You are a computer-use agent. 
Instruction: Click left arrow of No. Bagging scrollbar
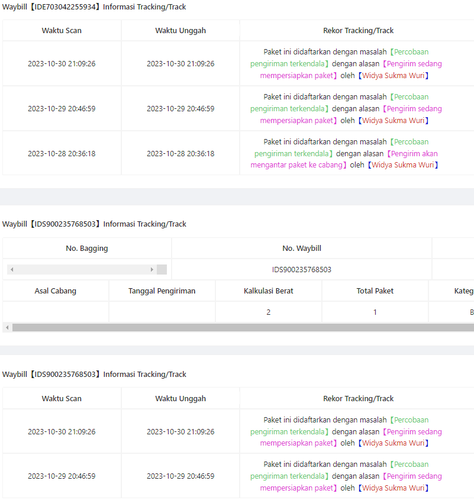[x=12, y=269]
